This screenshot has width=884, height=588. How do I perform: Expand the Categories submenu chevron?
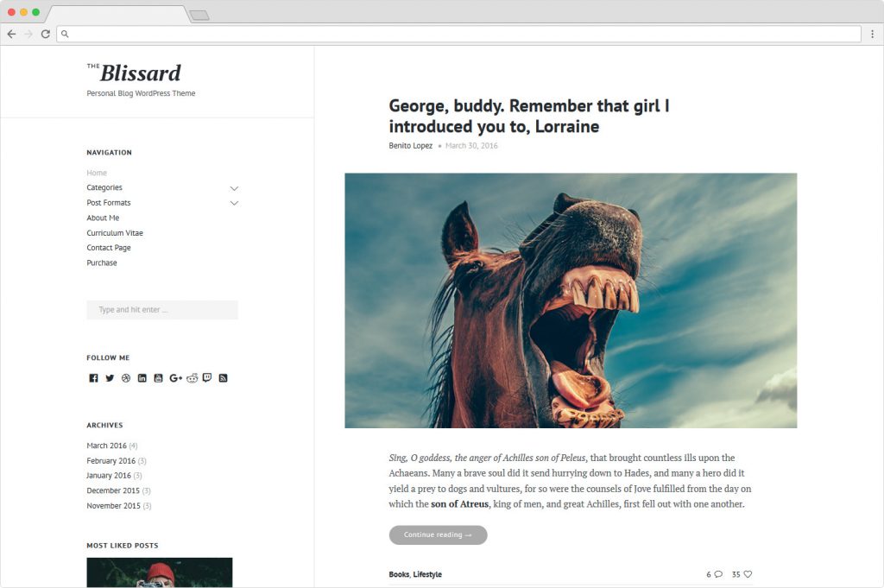[234, 188]
